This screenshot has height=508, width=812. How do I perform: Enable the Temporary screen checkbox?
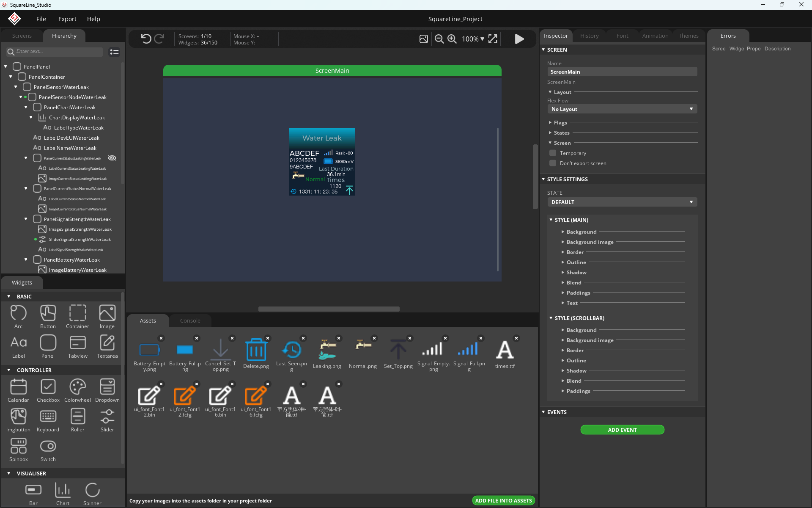tap(553, 153)
